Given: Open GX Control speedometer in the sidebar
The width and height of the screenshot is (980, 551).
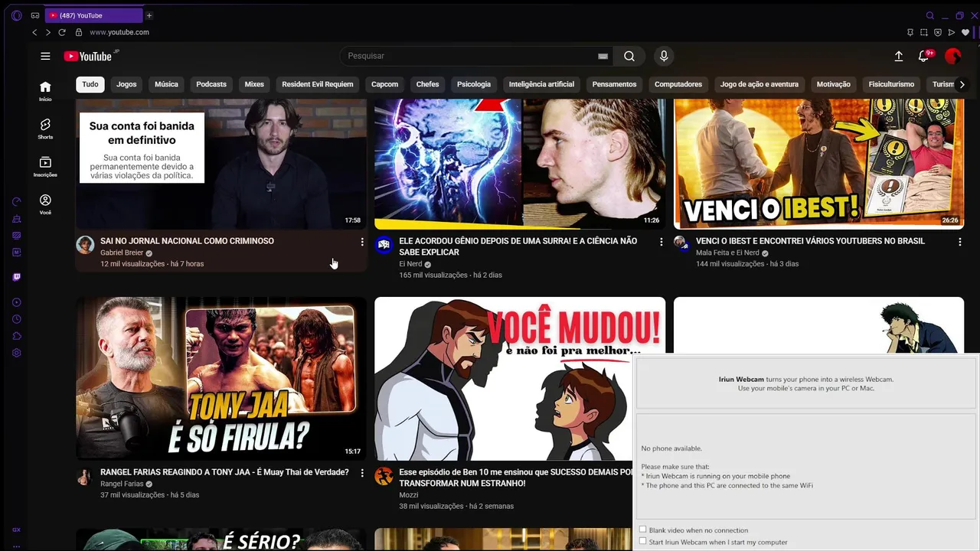Looking at the screenshot, I should coord(17,202).
